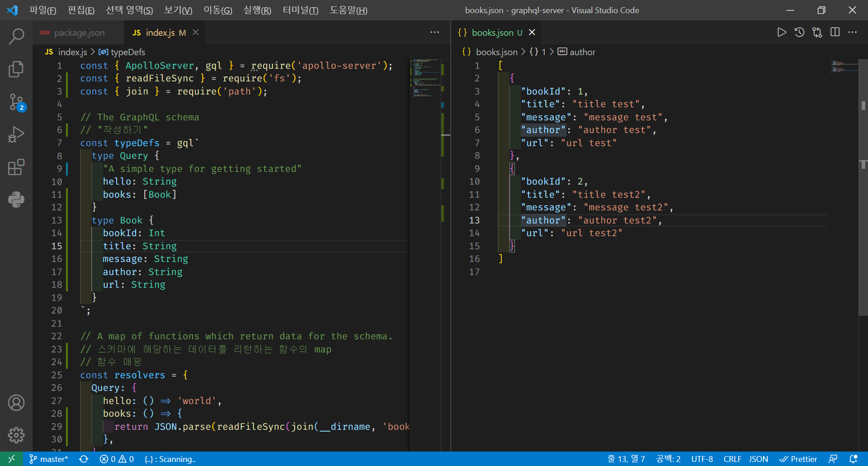Click readFileSync on line 2
This screenshot has height=466, width=868.
[x=160, y=78]
